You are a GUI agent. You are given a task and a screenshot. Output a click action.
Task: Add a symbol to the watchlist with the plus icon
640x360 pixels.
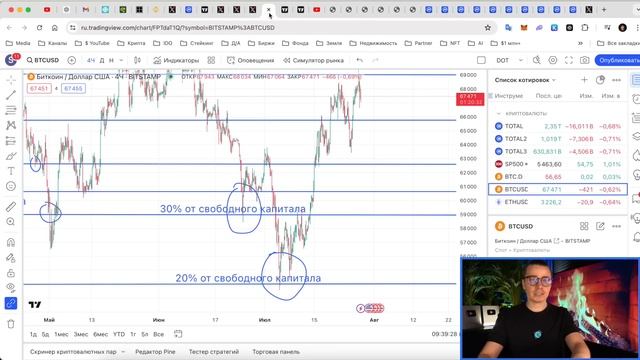[x=584, y=80]
